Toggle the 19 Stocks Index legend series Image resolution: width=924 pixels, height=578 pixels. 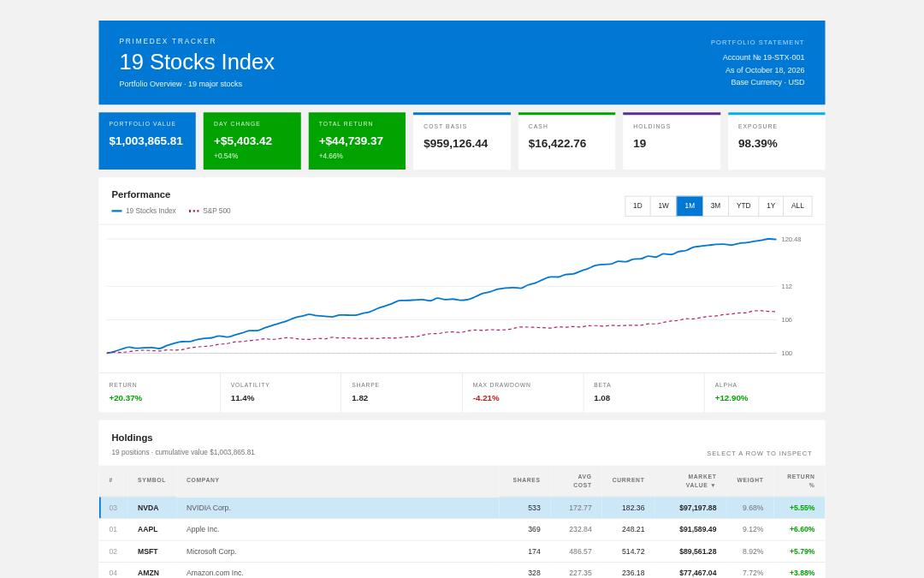point(144,211)
